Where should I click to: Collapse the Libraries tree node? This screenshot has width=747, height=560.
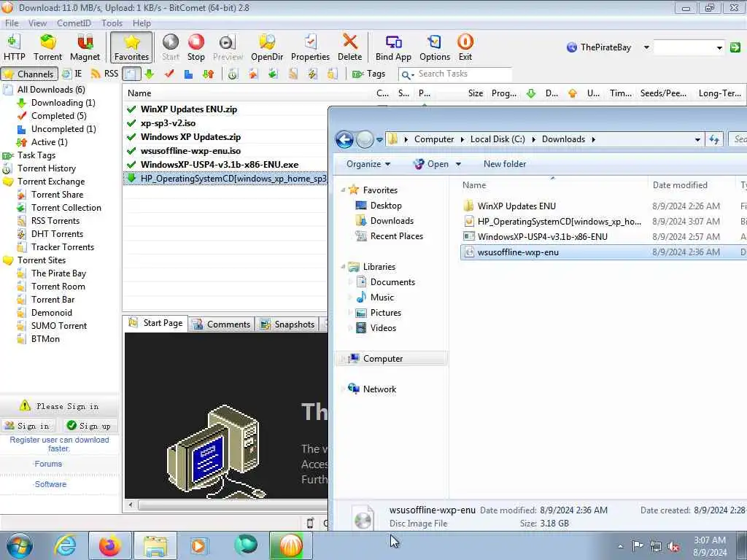343,267
